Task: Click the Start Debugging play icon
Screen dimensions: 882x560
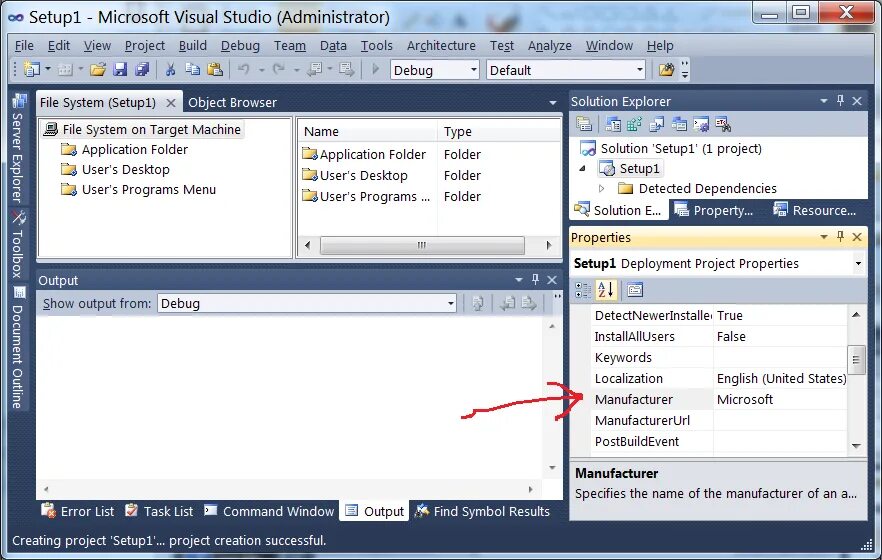Action: pos(375,70)
